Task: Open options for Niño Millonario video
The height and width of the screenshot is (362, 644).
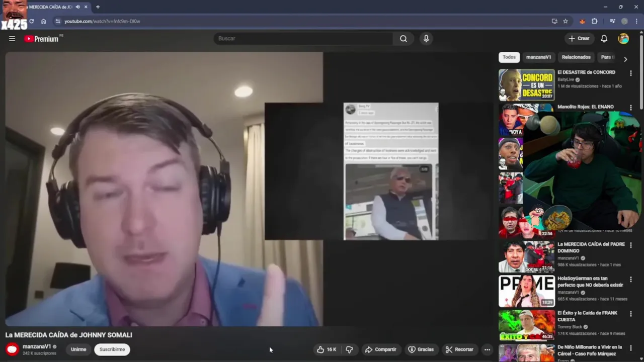Action: pos(630,347)
